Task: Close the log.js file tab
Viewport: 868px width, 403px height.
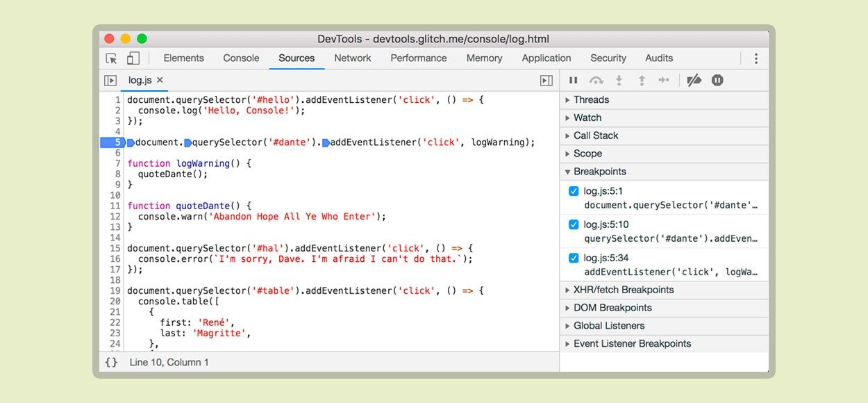Action: [x=160, y=81]
